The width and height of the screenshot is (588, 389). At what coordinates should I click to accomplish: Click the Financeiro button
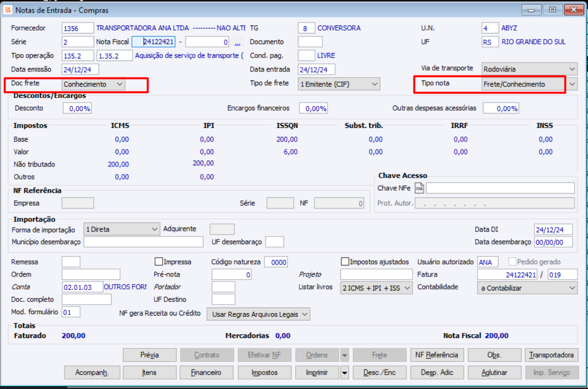click(x=206, y=372)
